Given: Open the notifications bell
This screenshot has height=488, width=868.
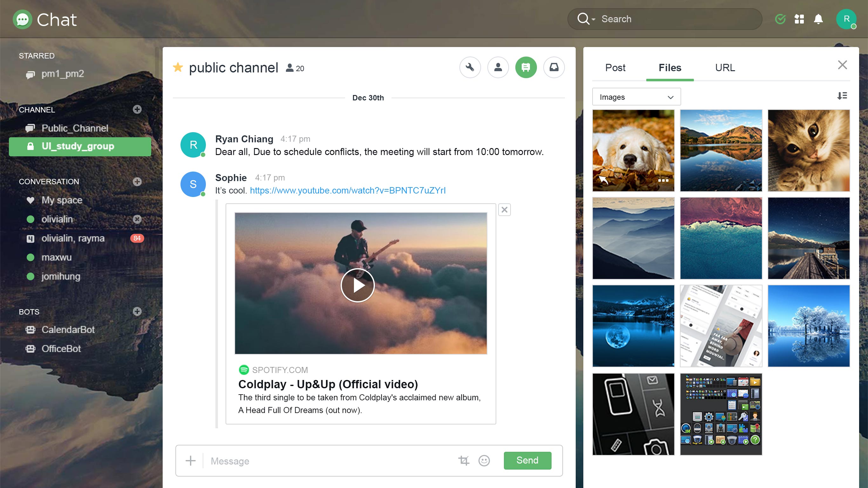Looking at the screenshot, I should 818,19.
